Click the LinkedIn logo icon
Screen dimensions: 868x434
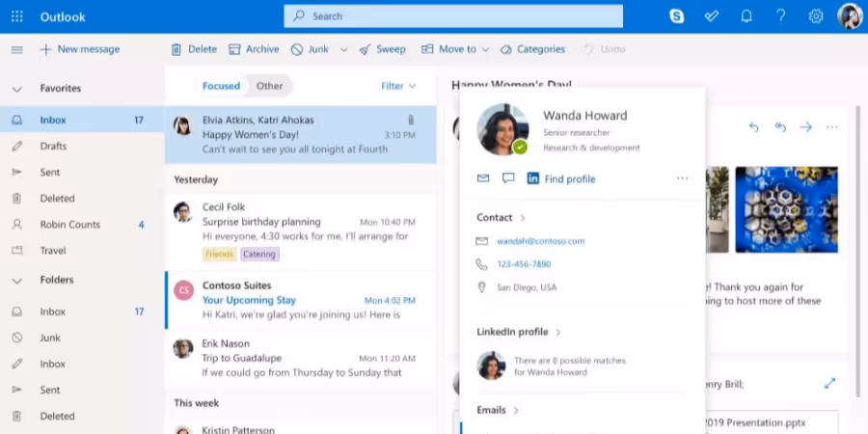pyautogui.click(x=533, y=178)
